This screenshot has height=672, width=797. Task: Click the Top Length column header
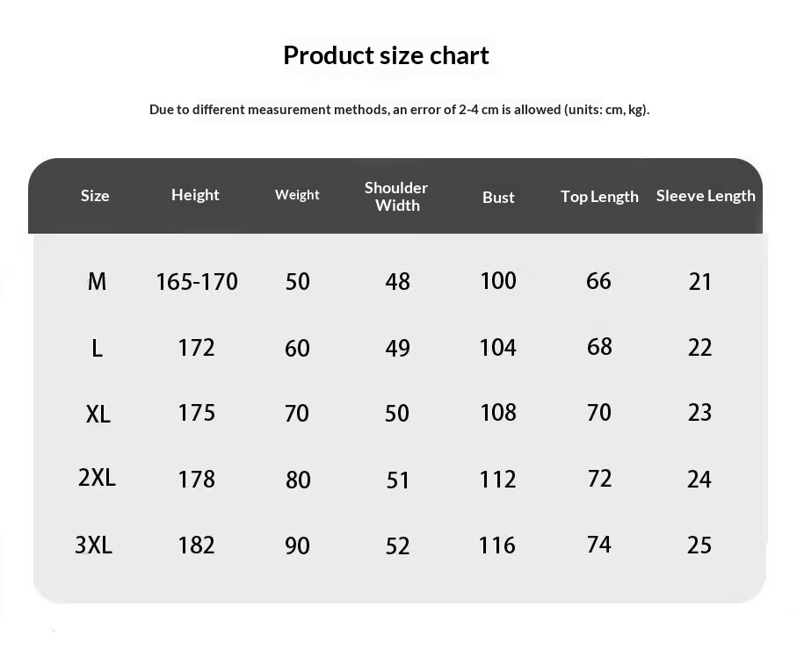[599, 197]
